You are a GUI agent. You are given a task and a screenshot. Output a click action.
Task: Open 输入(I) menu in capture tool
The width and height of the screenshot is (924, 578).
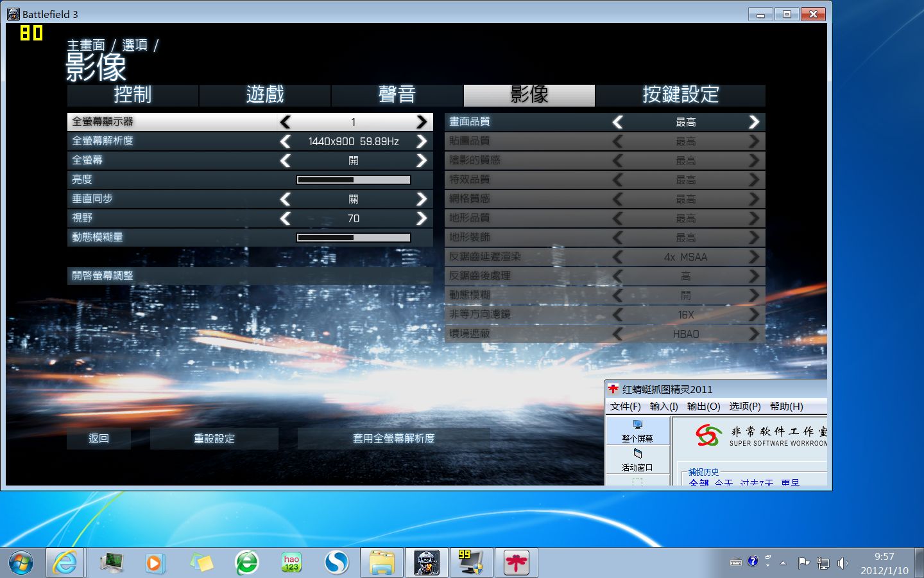[x=663, y=407]
